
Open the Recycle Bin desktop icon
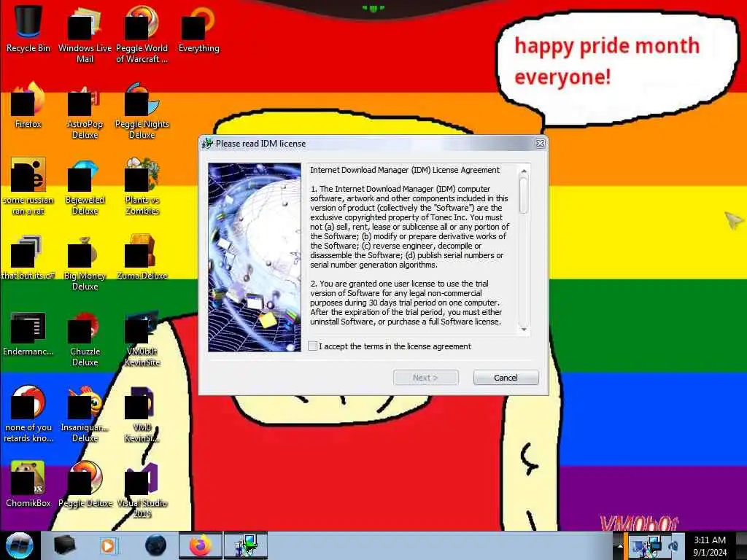click(x=28, y=29)
